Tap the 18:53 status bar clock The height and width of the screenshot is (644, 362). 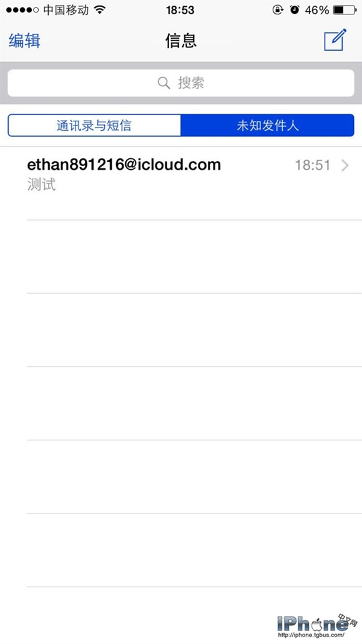tap(180, 10)
